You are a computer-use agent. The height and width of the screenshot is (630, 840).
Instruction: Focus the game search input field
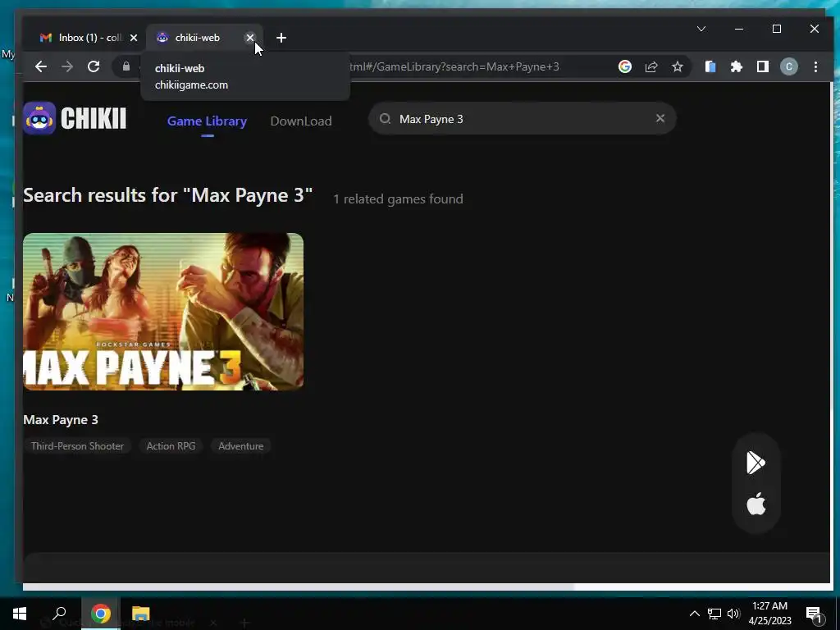click(523, 119)
